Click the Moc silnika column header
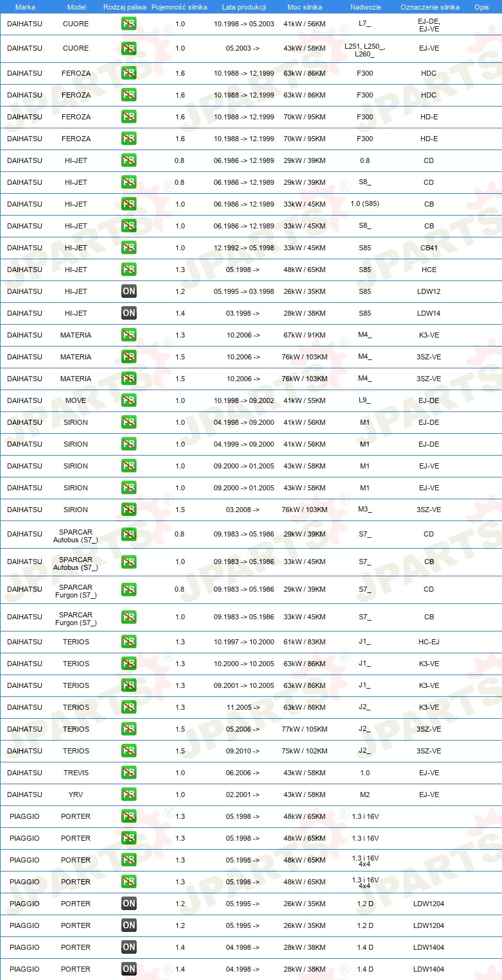 click(305, 7)
